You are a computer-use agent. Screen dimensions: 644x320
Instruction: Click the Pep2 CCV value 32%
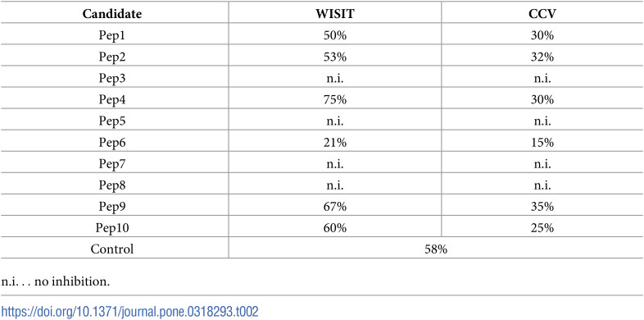click(542, 57)
